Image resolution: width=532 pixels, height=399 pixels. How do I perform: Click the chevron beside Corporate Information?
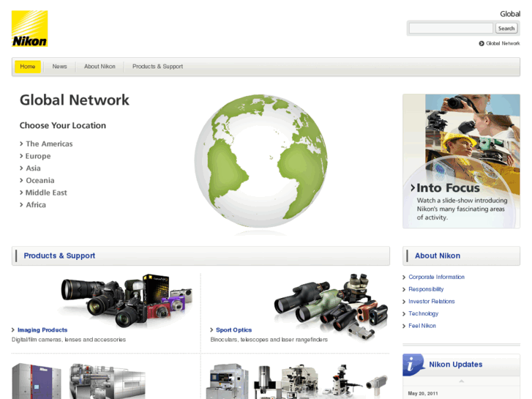point(404,277)
